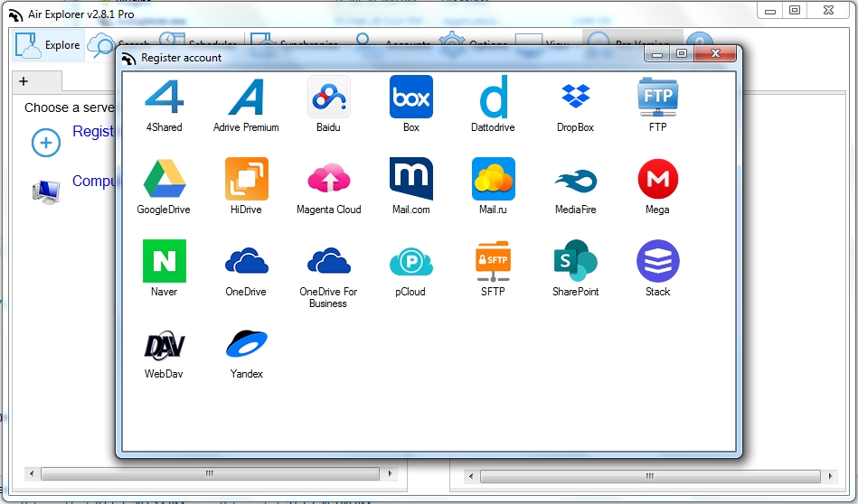Close the Register account dialog
This screenshot has height=504, width=858.
[715, 53]
